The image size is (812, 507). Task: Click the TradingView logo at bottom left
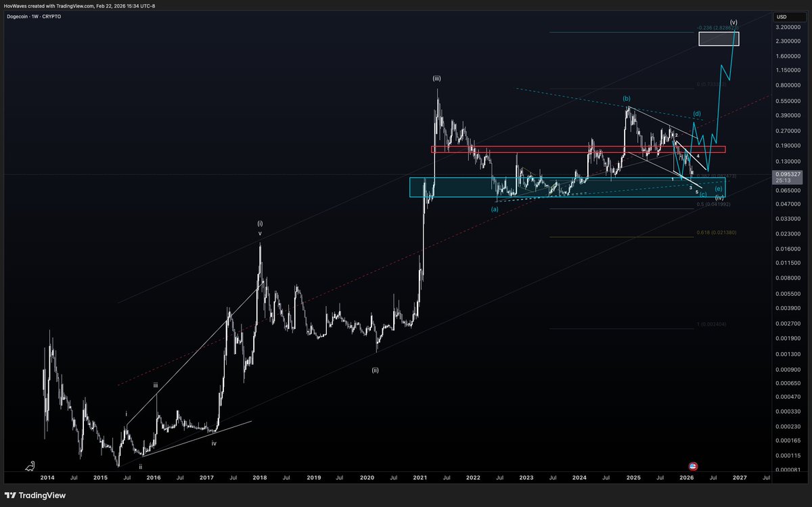[36, 495]
